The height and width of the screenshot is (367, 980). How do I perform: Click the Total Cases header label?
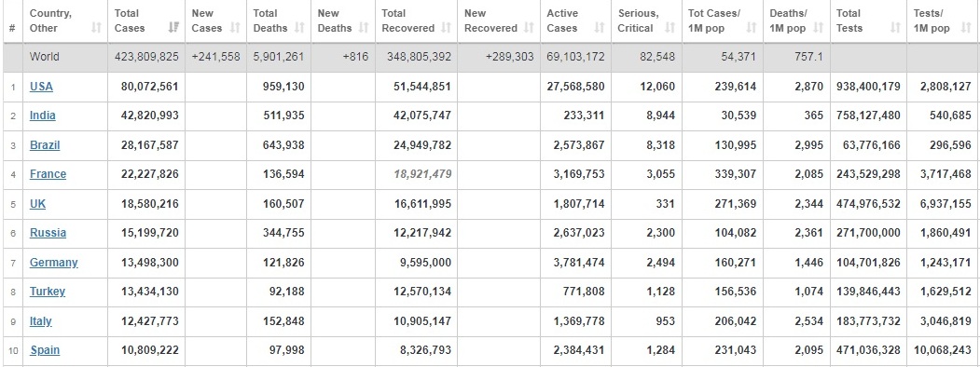tap(130, 20)
